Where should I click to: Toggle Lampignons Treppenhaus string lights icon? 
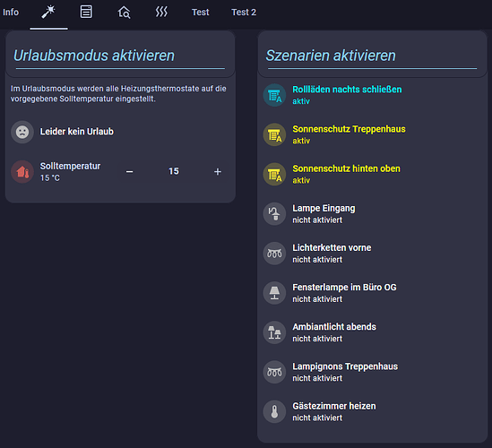click(x=274, y=372)
